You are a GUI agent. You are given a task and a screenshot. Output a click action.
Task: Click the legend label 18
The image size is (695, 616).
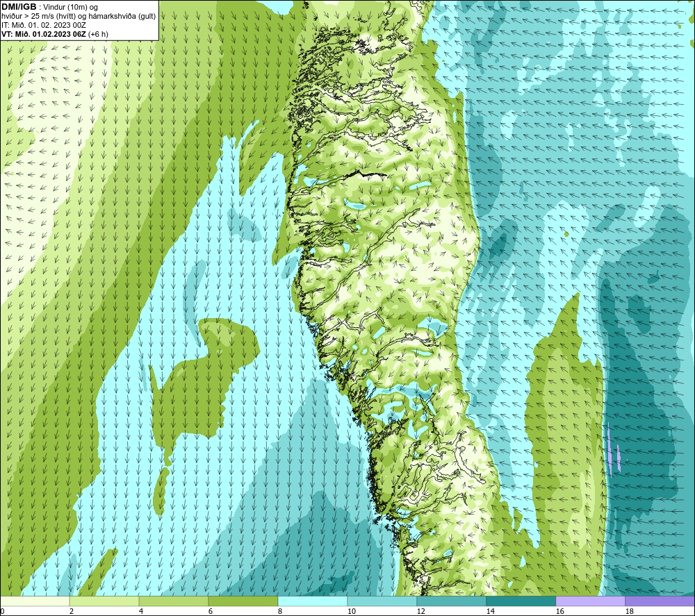tap(629, 611)
